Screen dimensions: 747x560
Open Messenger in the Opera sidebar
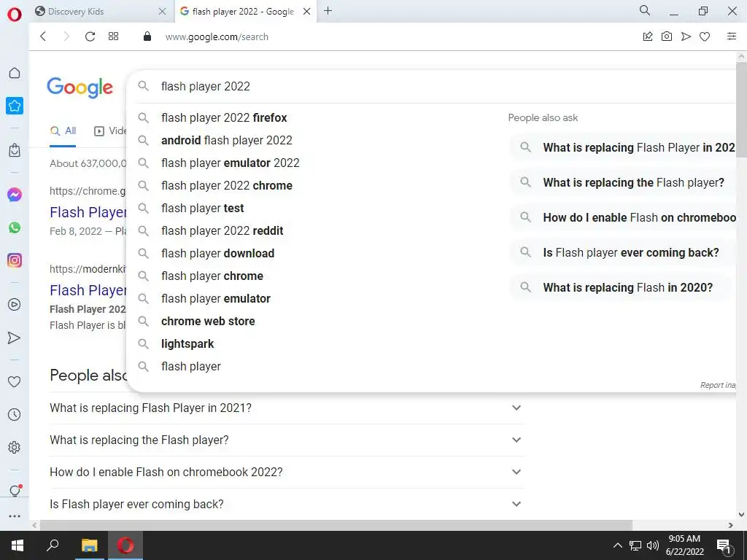[x=15, y=195]
